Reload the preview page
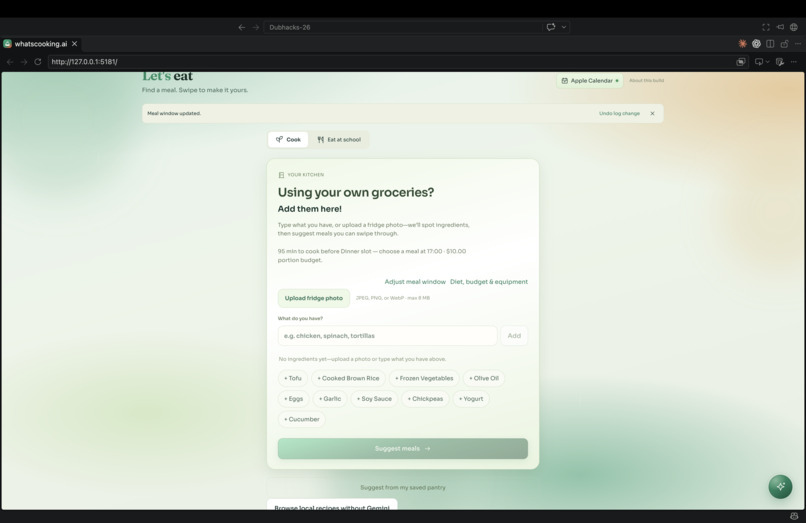This screenshot has height=523, width=806. tap(38, 62)
